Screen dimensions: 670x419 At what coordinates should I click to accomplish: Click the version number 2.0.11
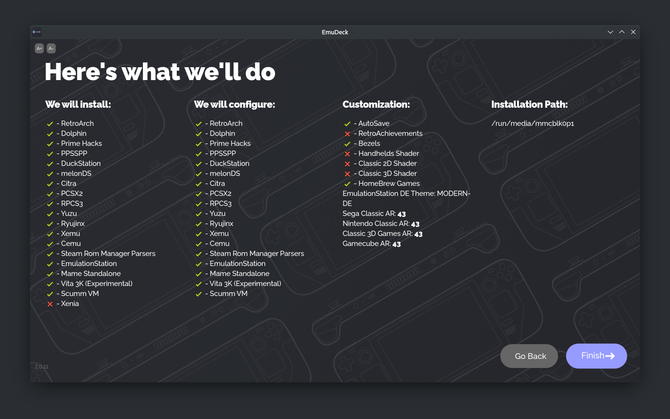tap(41, 367)
